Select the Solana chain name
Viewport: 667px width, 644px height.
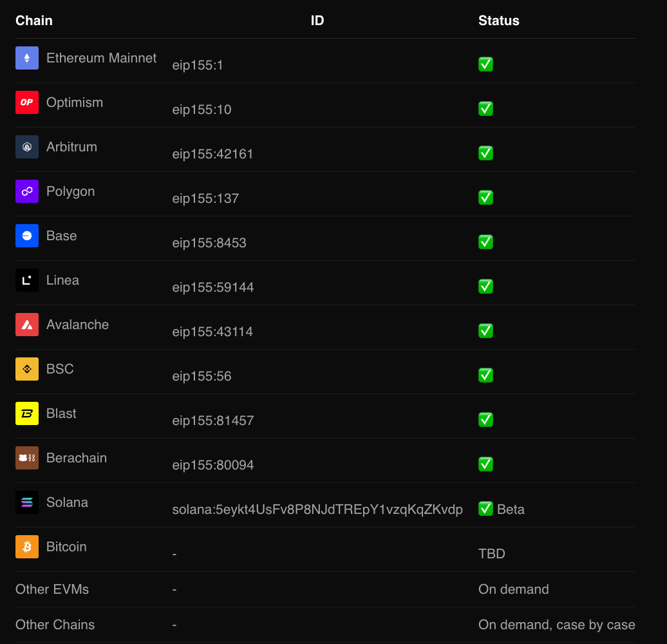tap(67, 502)
